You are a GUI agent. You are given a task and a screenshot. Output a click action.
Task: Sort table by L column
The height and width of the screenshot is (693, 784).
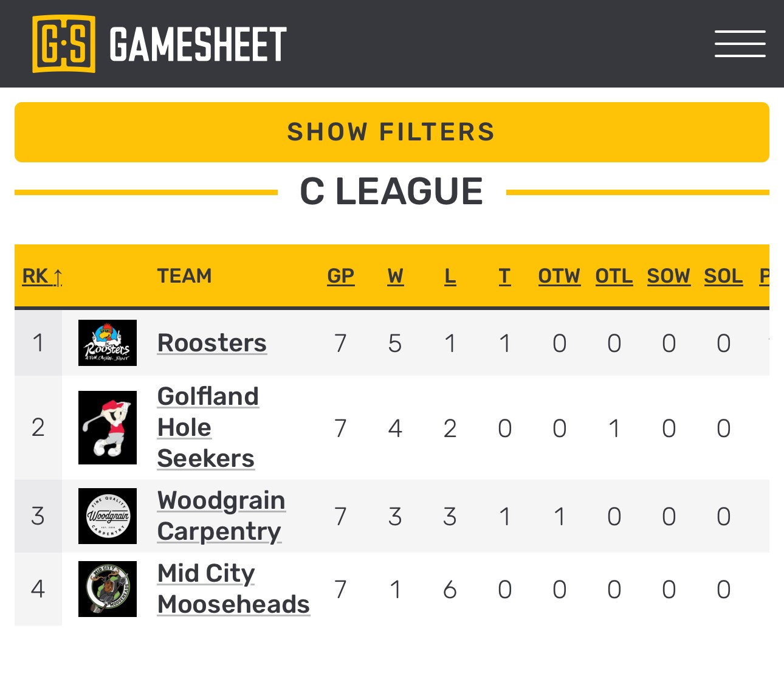pyautogui.click(x=450, y=276)
